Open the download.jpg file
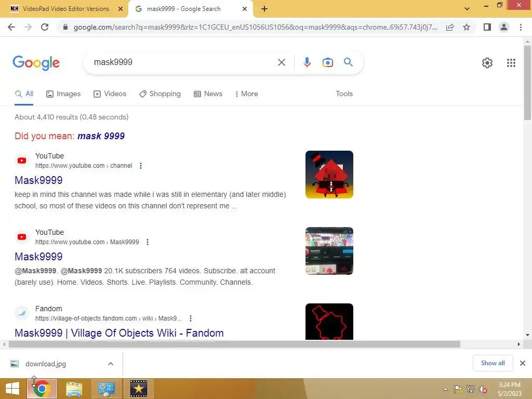 point(46,364)
